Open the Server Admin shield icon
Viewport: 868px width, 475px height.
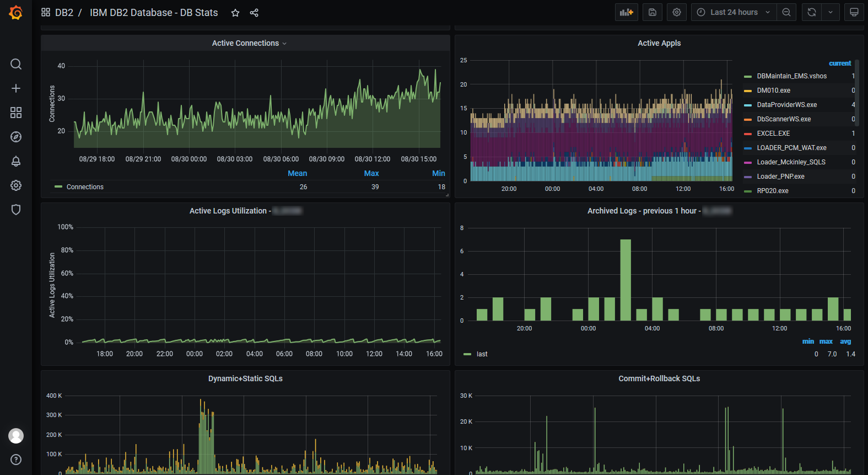pos(16,210)
